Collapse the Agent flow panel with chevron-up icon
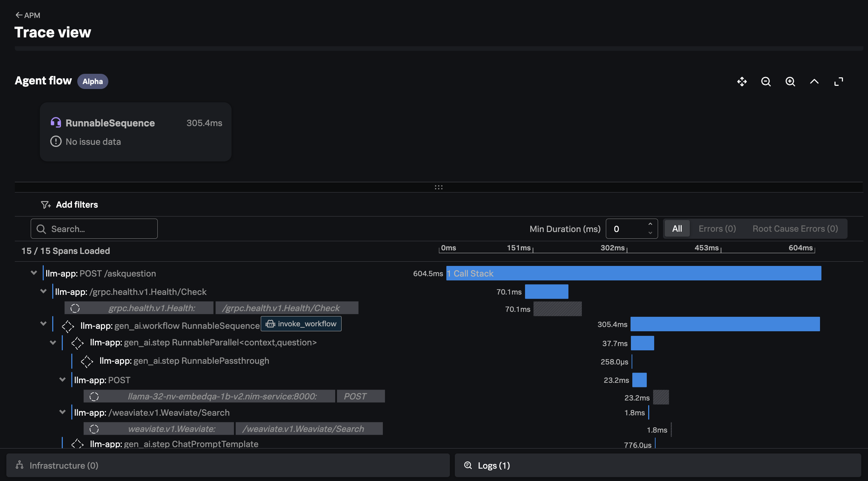 [814, 82]
